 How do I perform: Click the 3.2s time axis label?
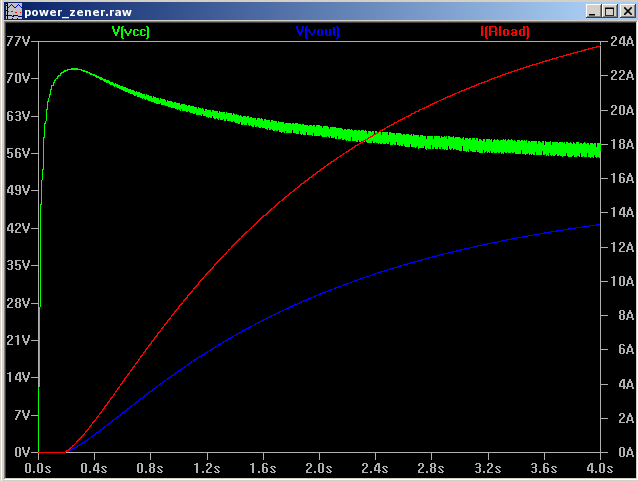(x=488, y=468)
